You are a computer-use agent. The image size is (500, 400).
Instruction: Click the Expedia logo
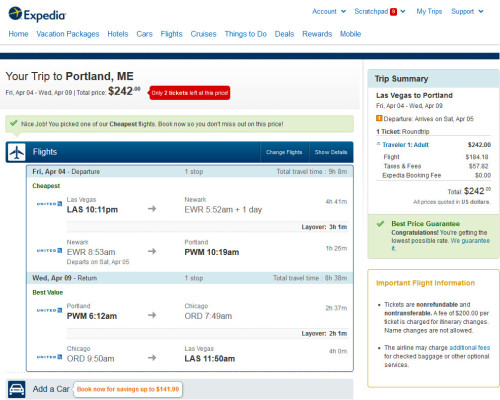[x=37, y=15]
